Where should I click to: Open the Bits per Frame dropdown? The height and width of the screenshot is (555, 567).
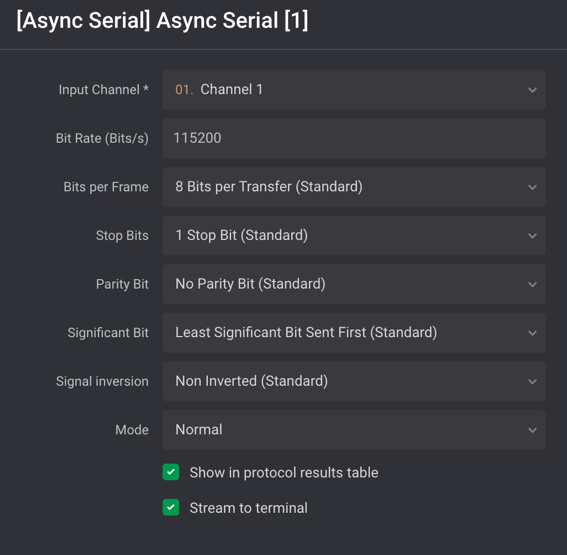(354, 187)
